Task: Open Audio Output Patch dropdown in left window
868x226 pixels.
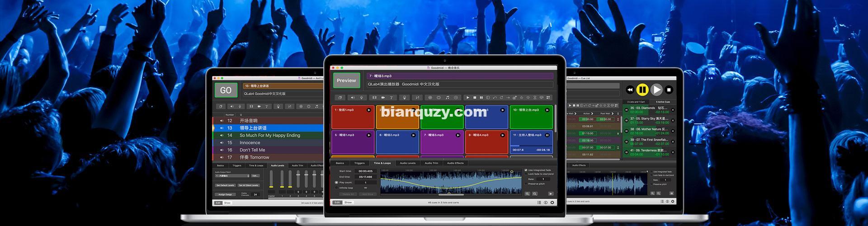Action: (232, 176)
